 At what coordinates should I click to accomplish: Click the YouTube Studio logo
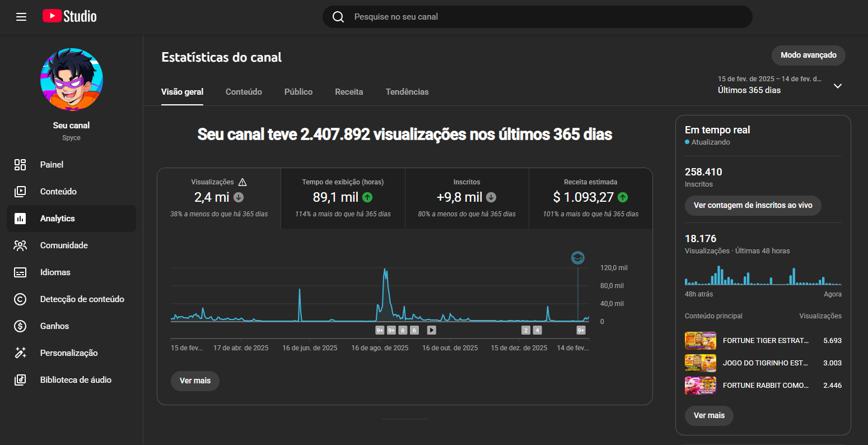pos(69,16)
